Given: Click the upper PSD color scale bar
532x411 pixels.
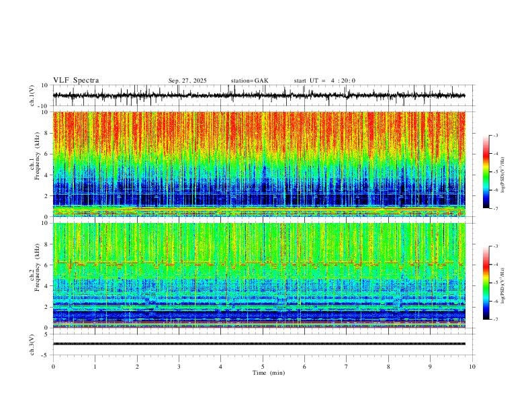Looking at the screenshot, I should (486, 172).
